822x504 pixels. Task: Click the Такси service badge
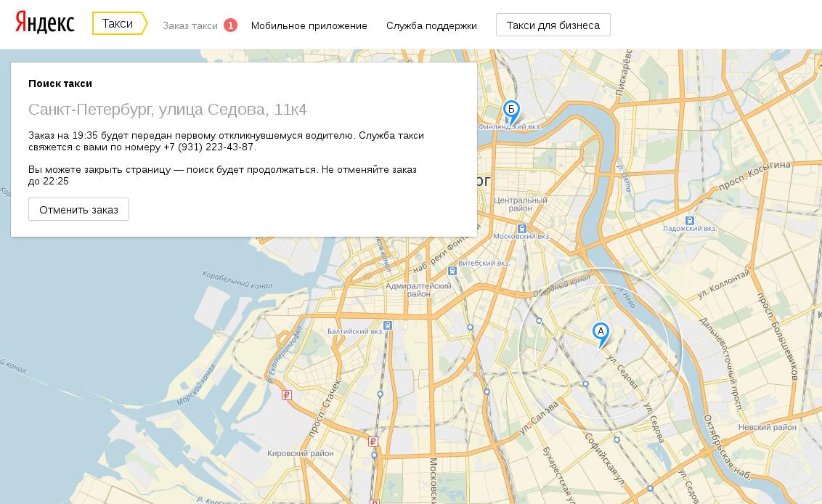point(120,23)
